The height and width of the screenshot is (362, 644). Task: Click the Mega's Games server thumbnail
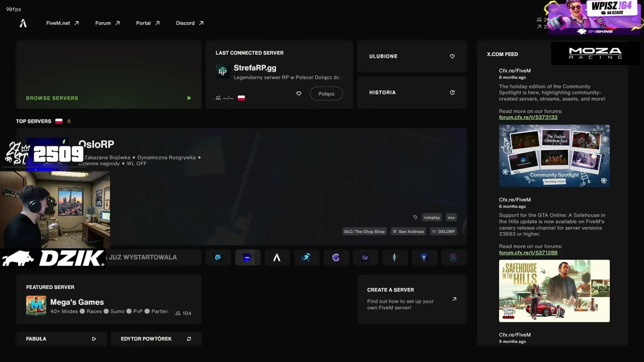pos(36,306)
